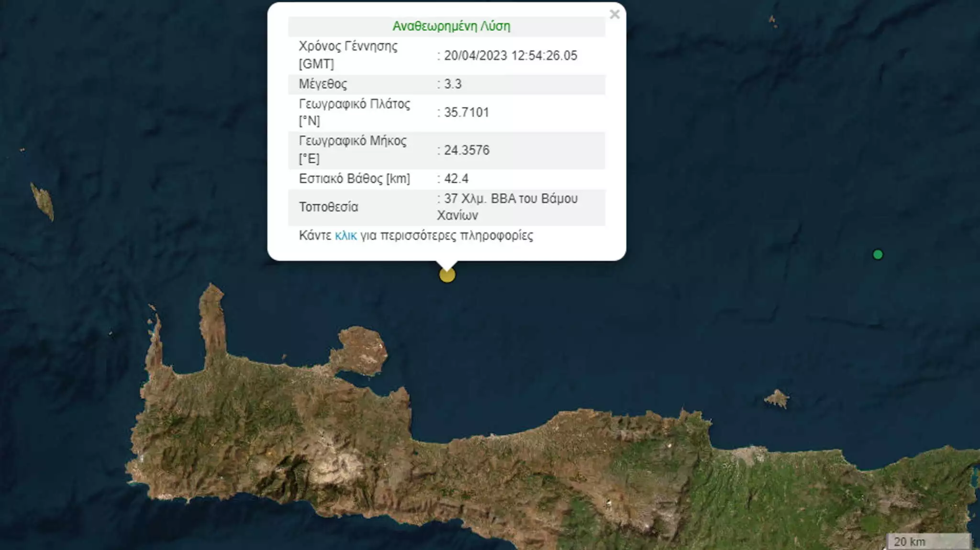Image resolution: width=980 pixels, height=550 pixels.
Task: Click the Akrotiri peninsula near Chania
Action: (361, 351)
